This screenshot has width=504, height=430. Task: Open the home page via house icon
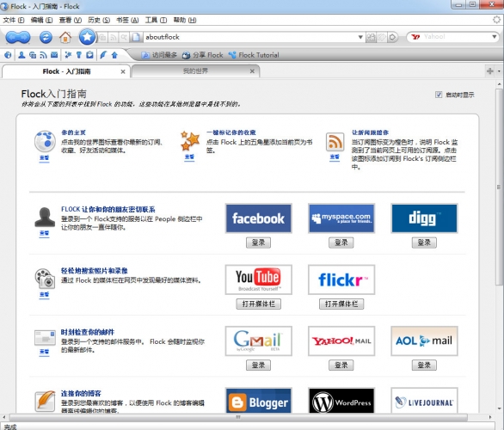coord(65,37)
